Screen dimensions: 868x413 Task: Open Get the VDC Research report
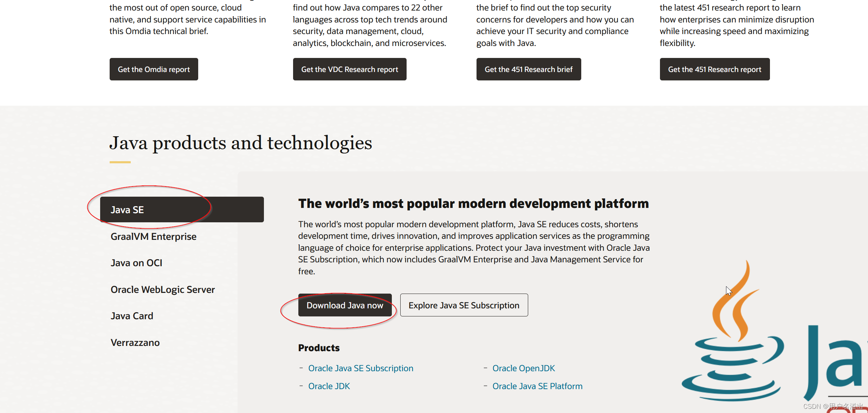pos(349,69)
